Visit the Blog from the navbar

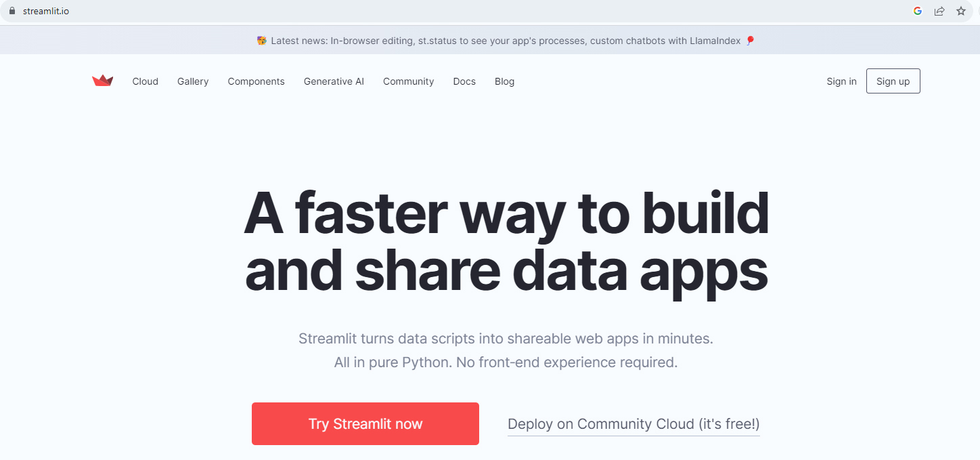click(x=504, y=81)
